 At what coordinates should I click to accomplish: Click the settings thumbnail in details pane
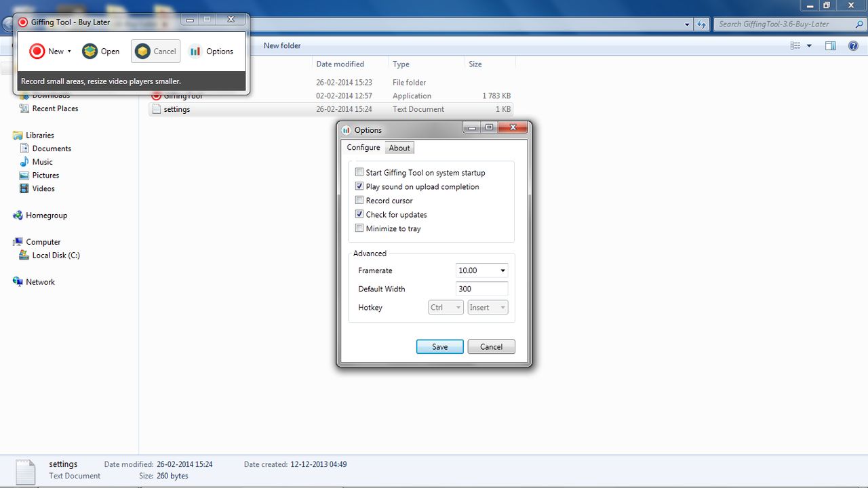click(x=24, y=471)
